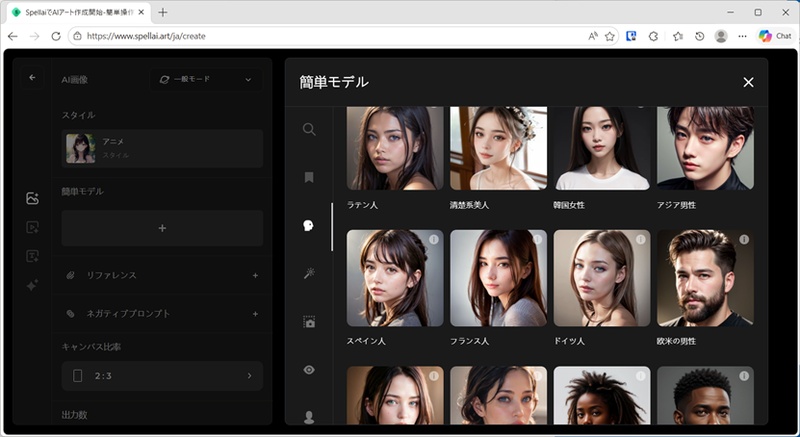The image size is (800, 437).
Task: Select the Spellai browser tab
Action: (x=79, y=12)
